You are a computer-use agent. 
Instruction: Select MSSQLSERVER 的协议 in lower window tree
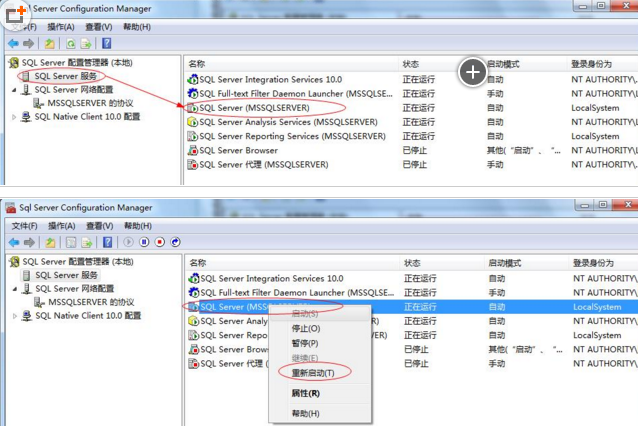click(91, 302)
